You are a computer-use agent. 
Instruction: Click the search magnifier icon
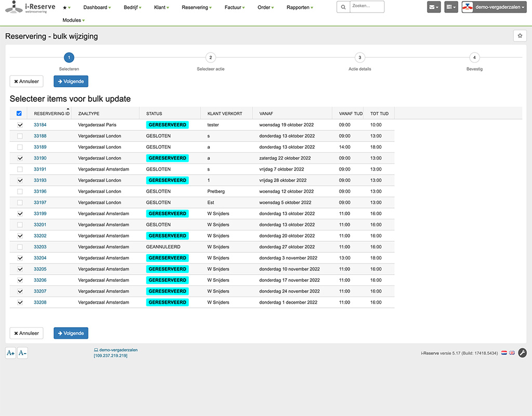[x=343, y=7]
